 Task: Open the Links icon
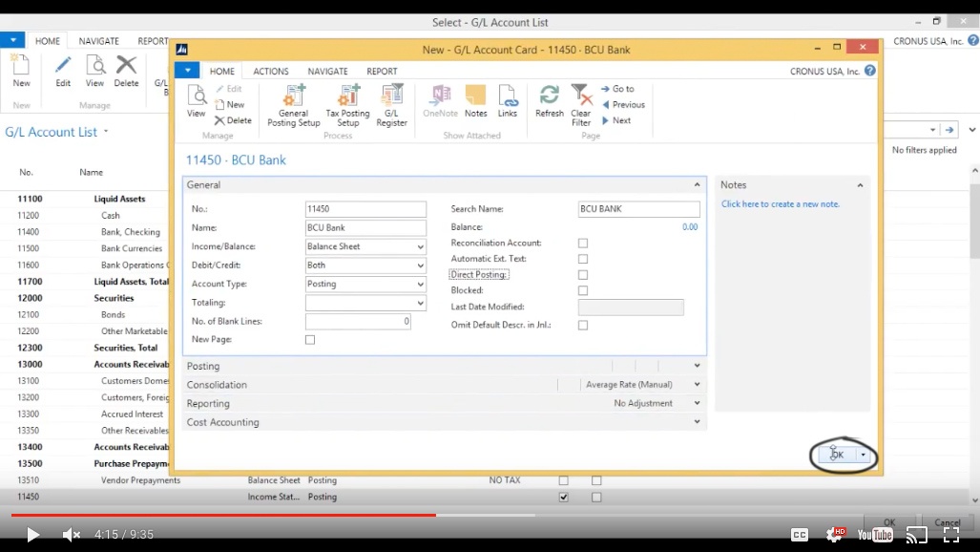click(x=508, y=101)
